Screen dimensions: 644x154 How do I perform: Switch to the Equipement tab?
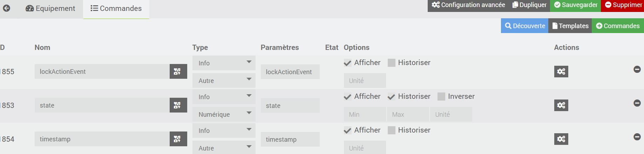pyautogui.click(x=50, y=8)
